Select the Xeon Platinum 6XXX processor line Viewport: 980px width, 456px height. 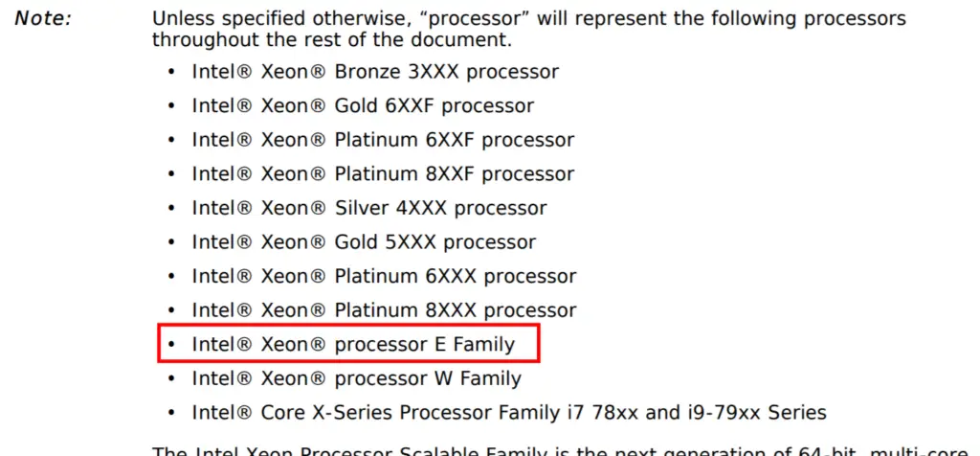pyautogui.click(x=384, y=276)
